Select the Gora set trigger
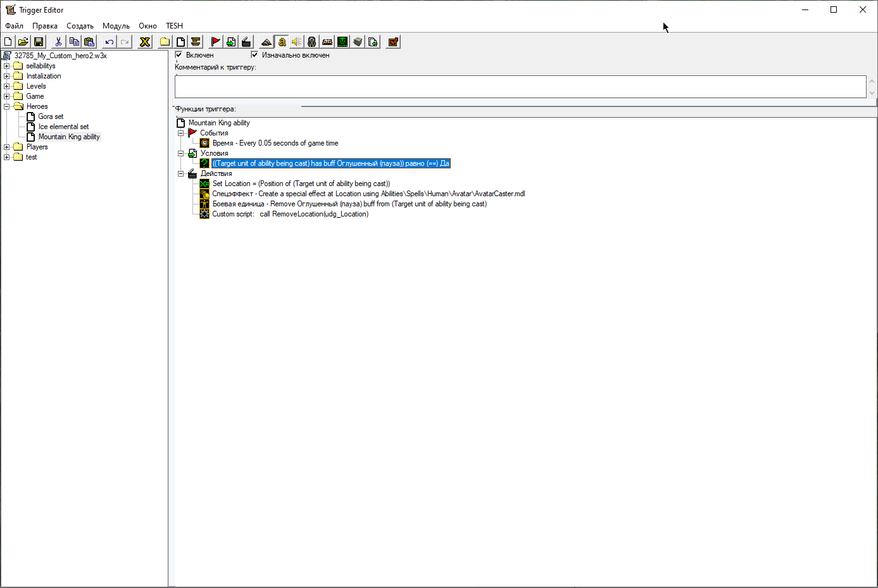 point(51,116)
